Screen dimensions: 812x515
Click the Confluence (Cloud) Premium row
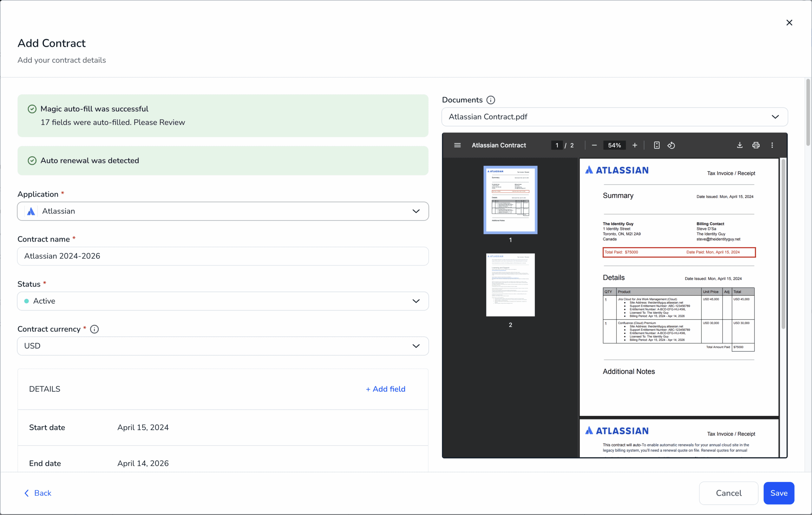click(678, 331)
